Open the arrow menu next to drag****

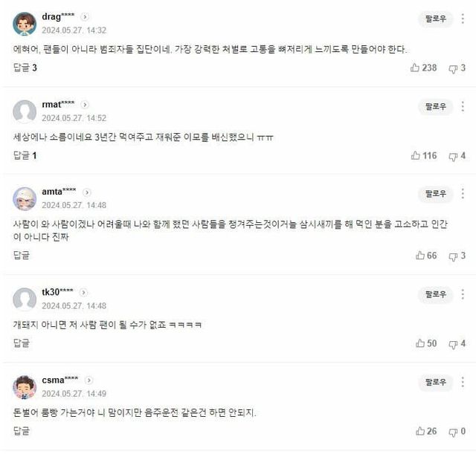[x=85, y=17]
